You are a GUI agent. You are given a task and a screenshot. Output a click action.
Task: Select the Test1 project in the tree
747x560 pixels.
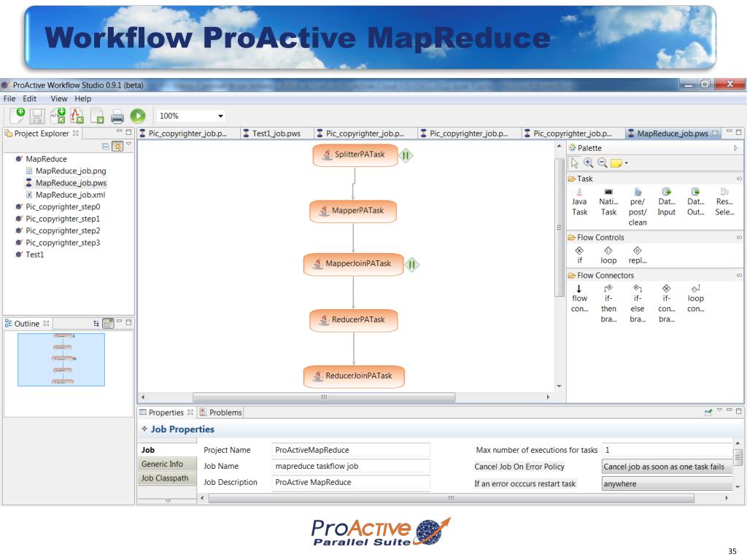click(x=35, y=254)
